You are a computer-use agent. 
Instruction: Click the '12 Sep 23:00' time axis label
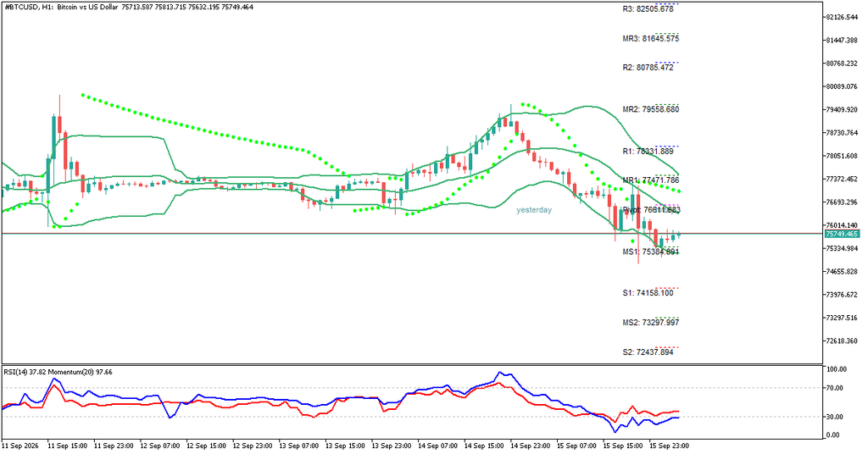point(253,446)
